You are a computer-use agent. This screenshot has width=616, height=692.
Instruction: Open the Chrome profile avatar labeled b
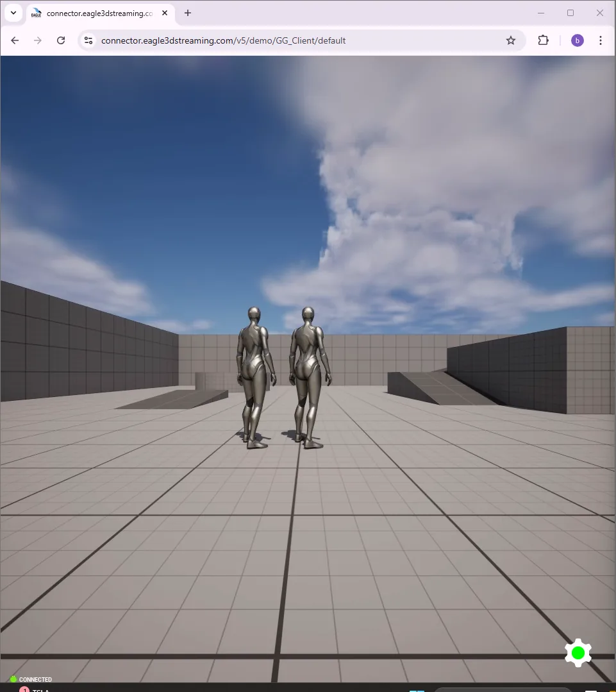(x=577, y=40)
